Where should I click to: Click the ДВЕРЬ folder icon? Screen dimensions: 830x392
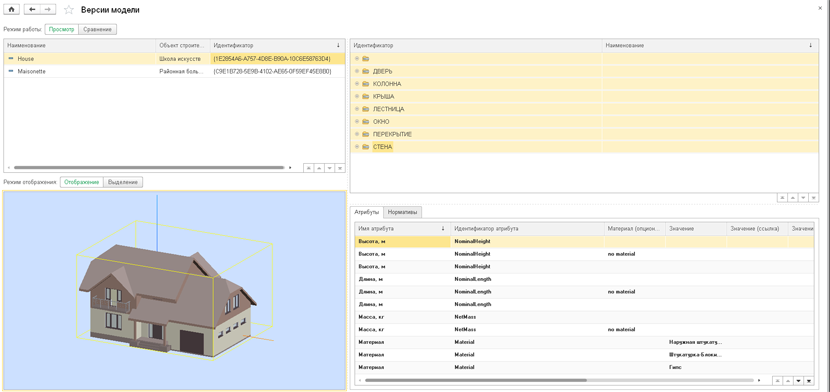tap(366, 71)
